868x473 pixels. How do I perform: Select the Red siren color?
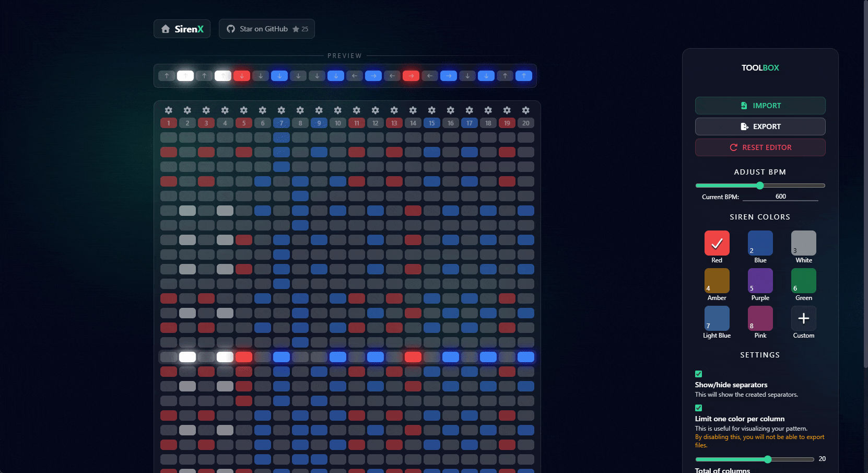pos(717,243)
